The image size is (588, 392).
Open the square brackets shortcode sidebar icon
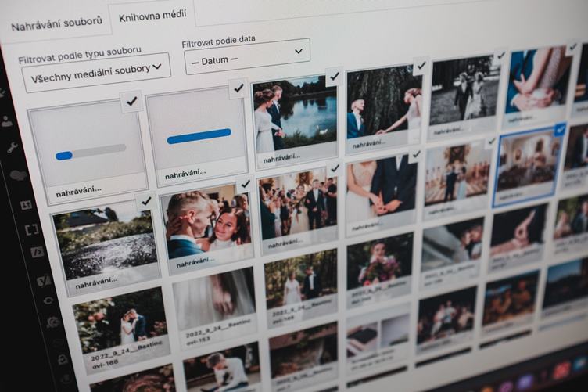[x=32, y=229]
